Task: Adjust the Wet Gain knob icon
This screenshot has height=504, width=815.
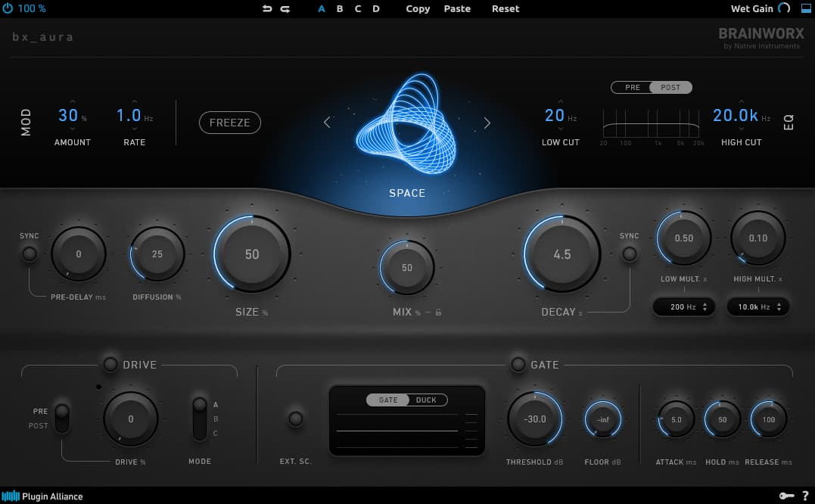Action: point(784,8)
